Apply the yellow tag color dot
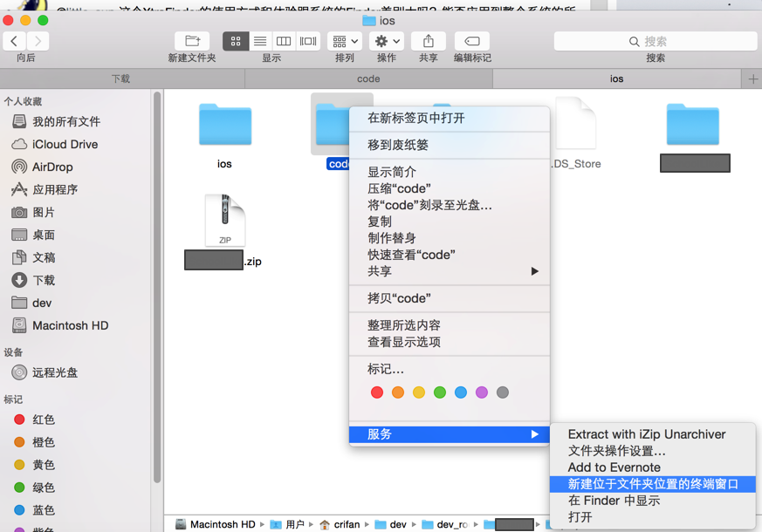The image size is (762, 532). point(419,392)
